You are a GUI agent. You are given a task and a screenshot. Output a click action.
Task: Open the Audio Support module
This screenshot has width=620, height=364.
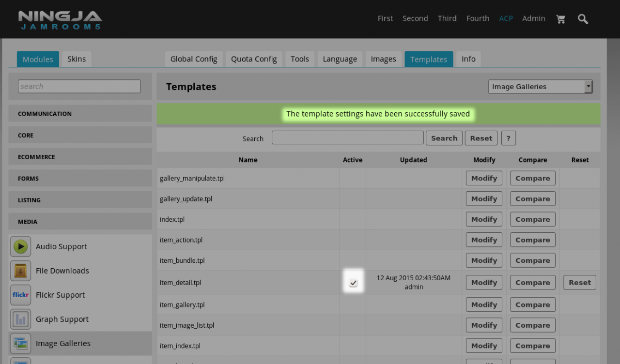62,246
